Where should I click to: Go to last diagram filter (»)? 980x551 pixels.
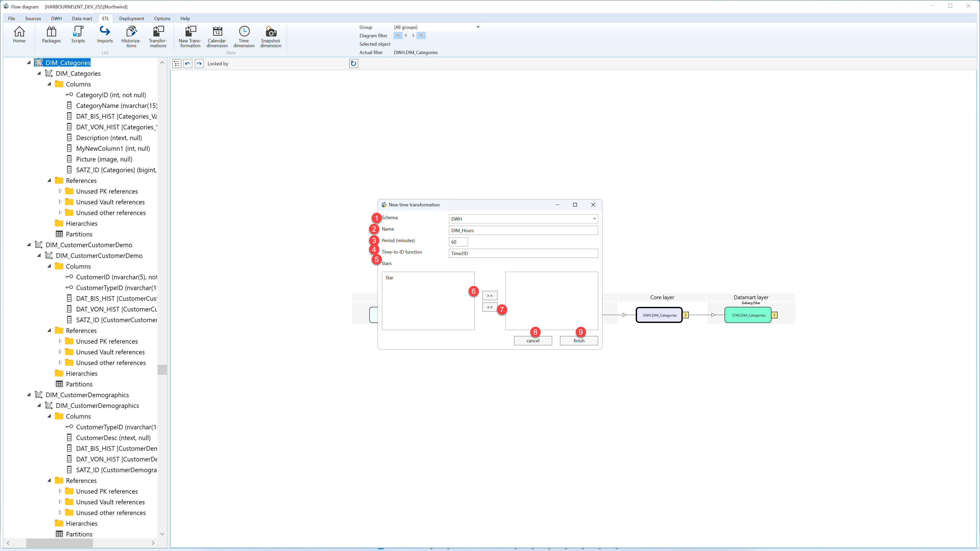pos(421,35)
